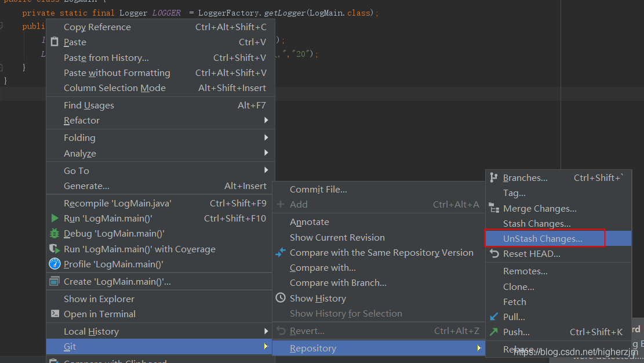
Task: Toggle Column Selection Mode
Action: [160, 88]
